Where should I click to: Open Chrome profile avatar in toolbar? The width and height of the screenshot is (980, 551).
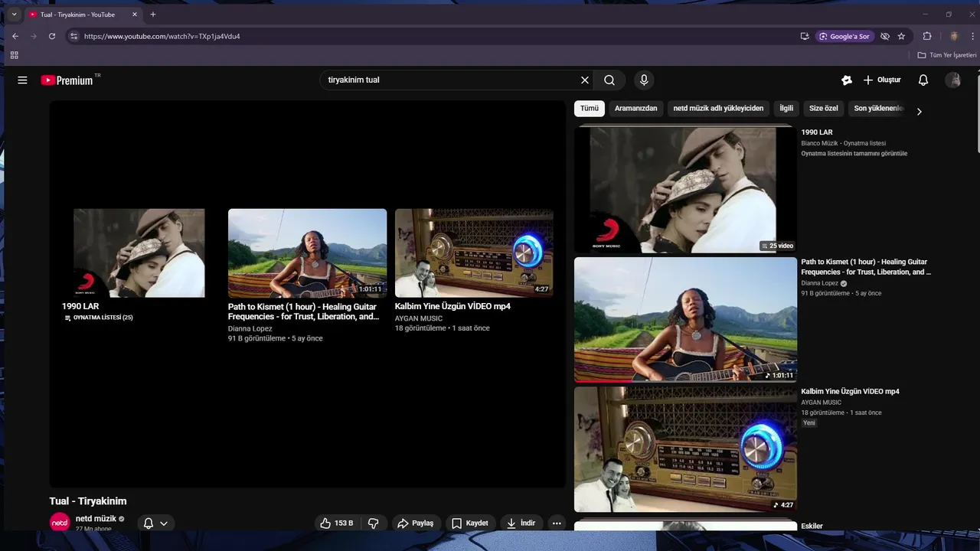click(x=954, y=36)
